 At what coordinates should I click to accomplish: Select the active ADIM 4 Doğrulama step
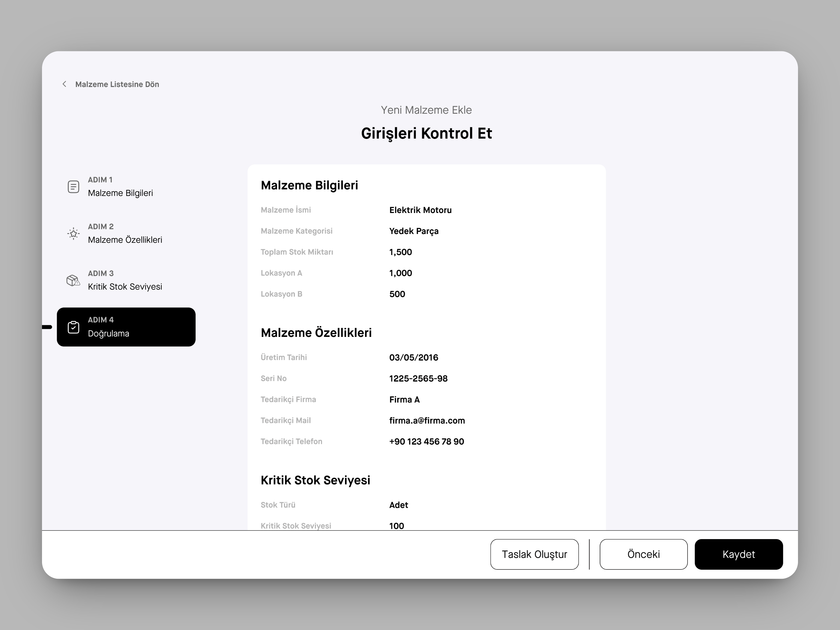pos(126,327)
